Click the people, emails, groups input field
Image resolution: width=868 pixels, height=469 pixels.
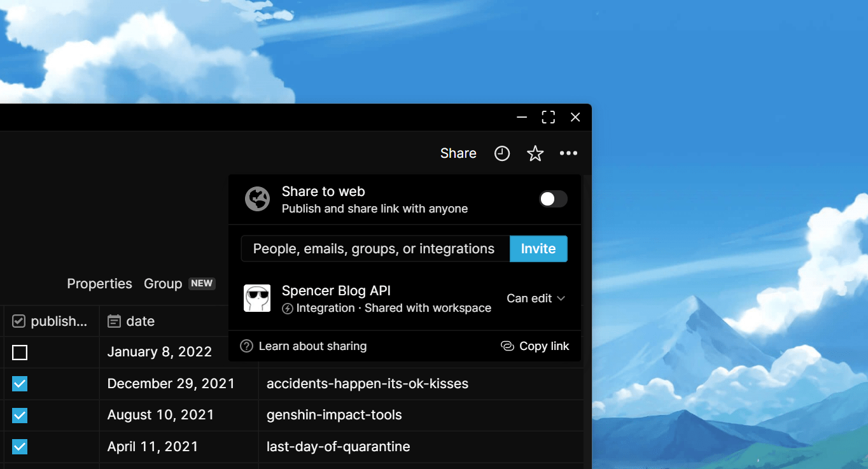374,249
